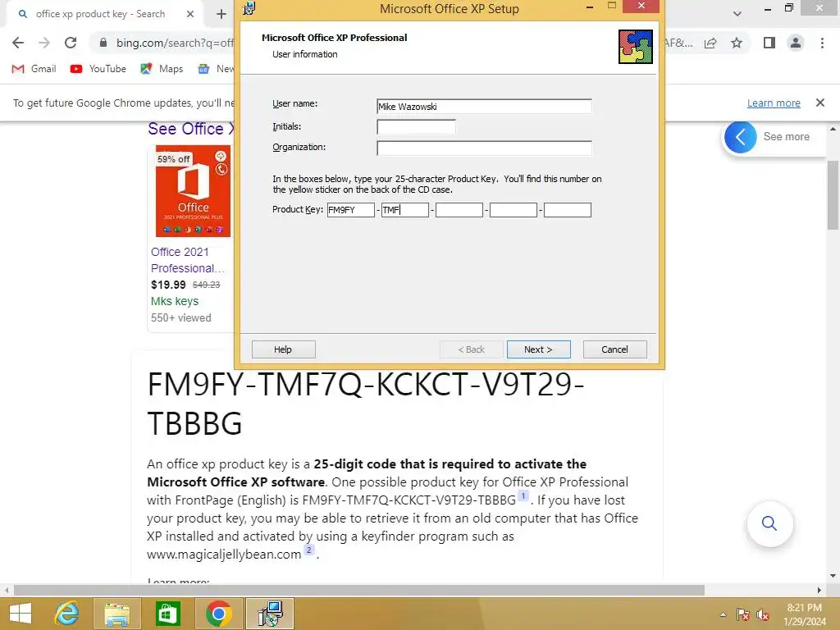The height and width of the screenshot is (630, 840).
Task: Open the See Office heading link
Action: pyautogui.click(x=190, y=129)
